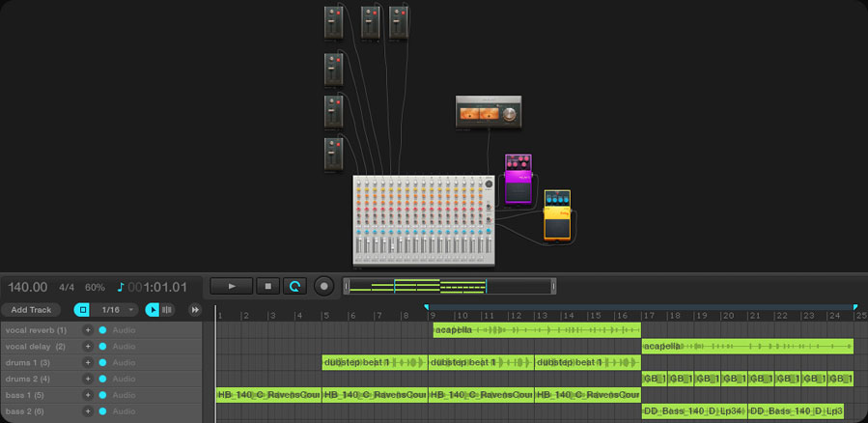Select the vocal reverb (1) track name
The height and width of the screenshot is (423, 868).
[x=36, y=330]
